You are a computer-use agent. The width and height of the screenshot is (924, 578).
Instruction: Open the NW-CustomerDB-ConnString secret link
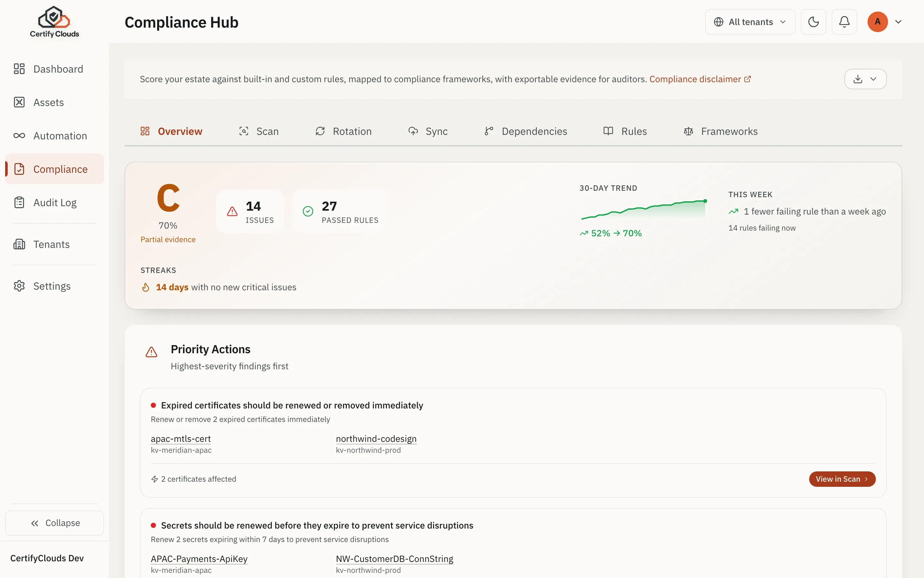tap(394, 558)
